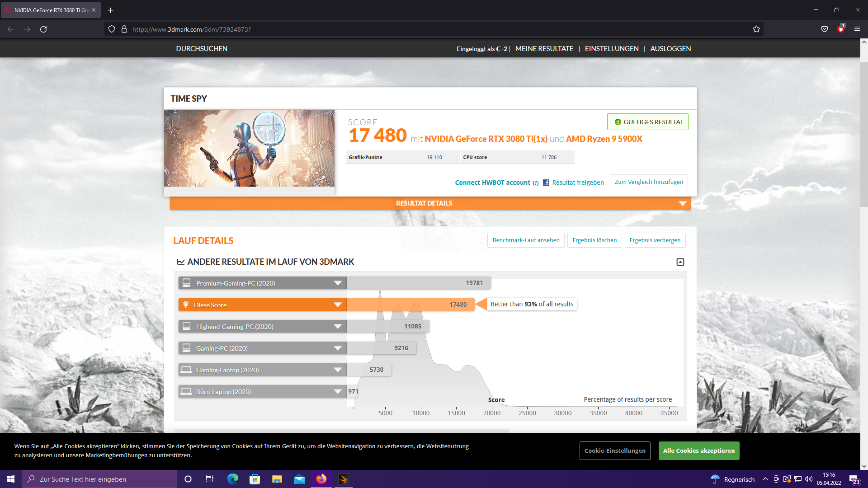Viewport: 868px width, 488px height.
Task: Click the Firefox bookmark star icon
Action: click(756, 29)
